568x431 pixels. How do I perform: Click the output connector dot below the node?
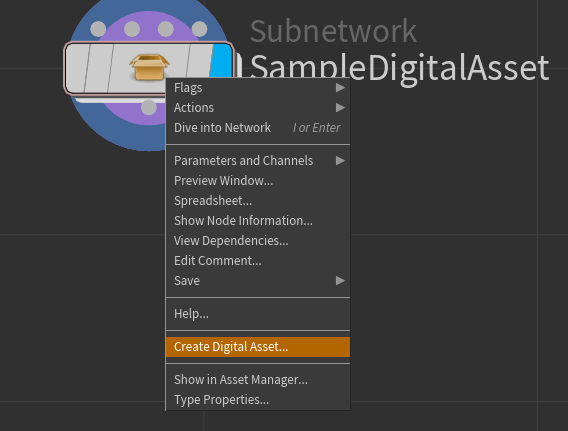point(149,107)
